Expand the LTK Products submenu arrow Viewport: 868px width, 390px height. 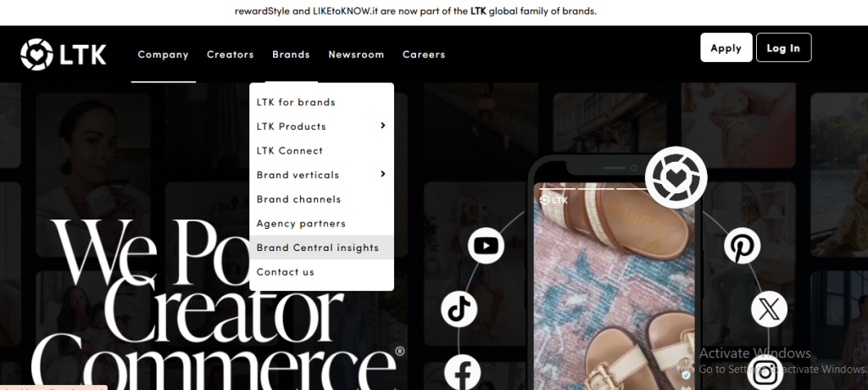[x=382, y=126]
